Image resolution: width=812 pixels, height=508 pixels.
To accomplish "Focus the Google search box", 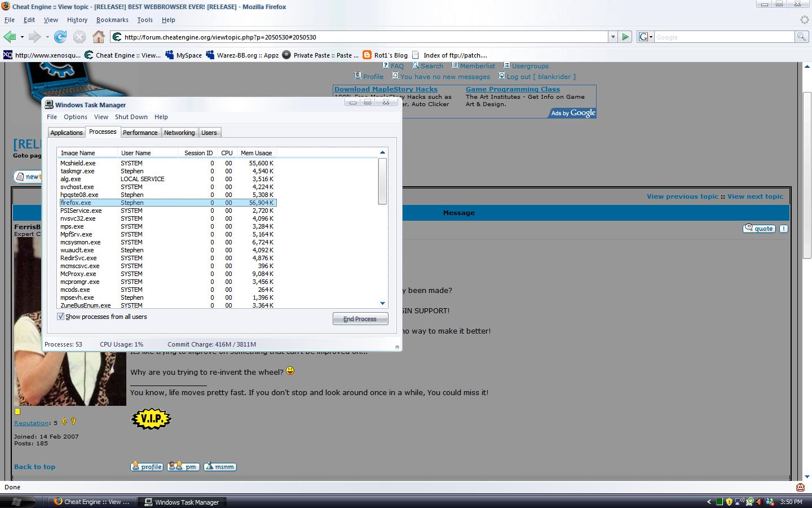I will 724,37.
